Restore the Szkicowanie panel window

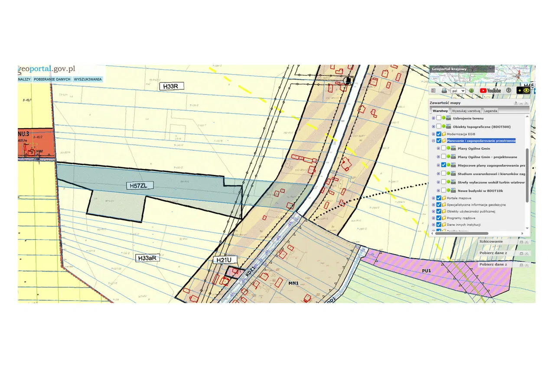point(522,242)
